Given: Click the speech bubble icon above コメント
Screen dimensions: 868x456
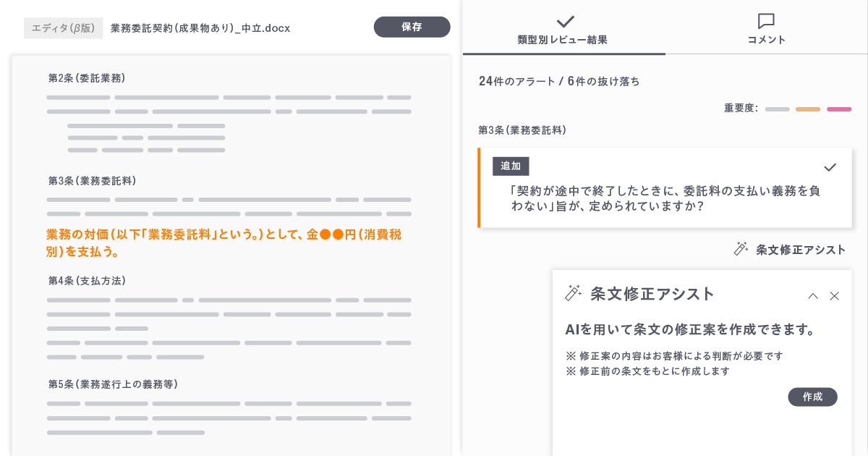Looking at the screenshot, I should click(x=766, y=21).
